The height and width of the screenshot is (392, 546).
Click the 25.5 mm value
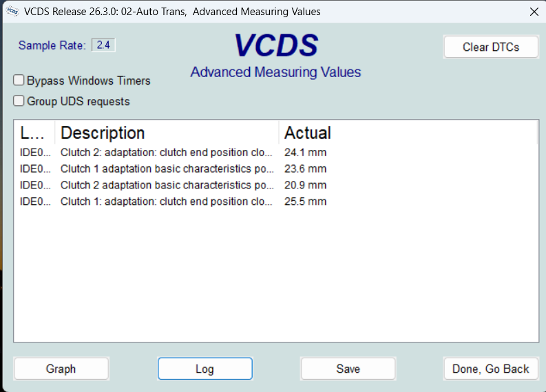tap(306, 202)
